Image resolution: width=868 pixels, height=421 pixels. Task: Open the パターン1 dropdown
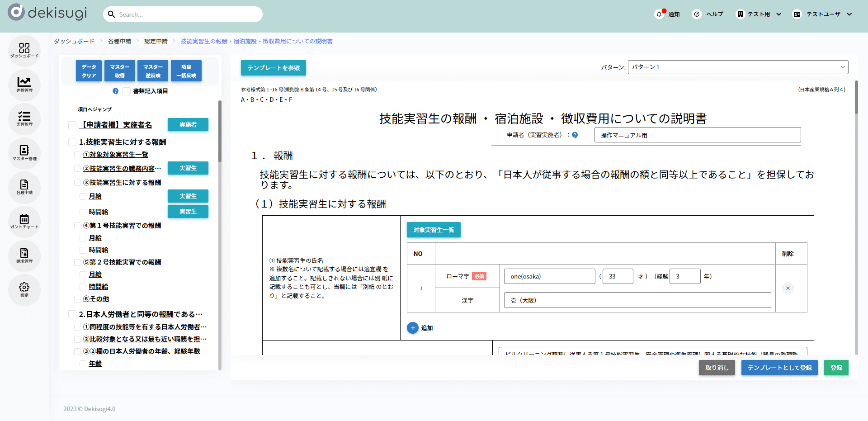click(737, 67)
